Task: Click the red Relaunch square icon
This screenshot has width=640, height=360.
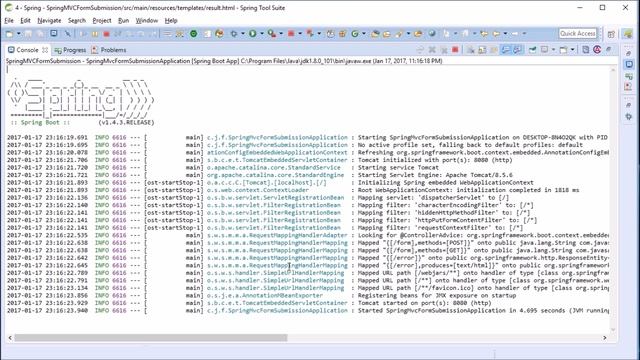Action: [x=291, y=34]
